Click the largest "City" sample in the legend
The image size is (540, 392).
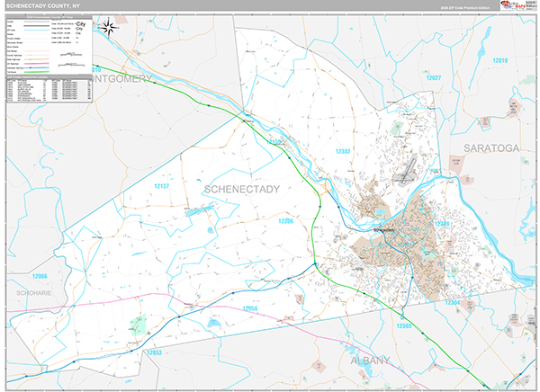(81, 24)
